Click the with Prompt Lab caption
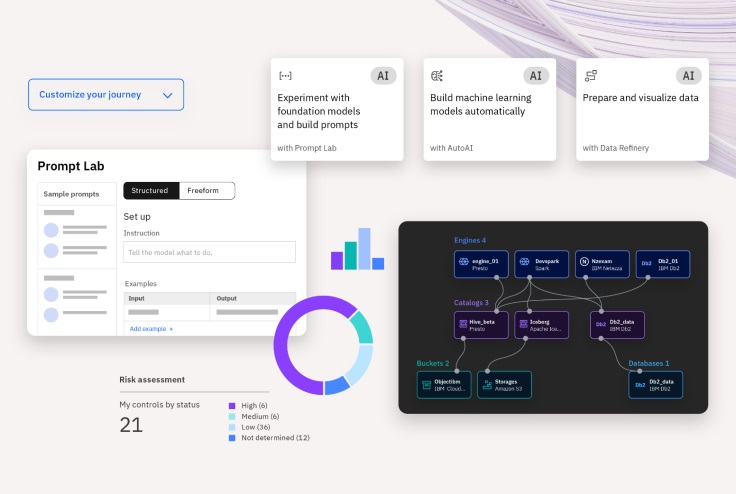The height and width of the screenshot is (494, 736). point(307,148)
